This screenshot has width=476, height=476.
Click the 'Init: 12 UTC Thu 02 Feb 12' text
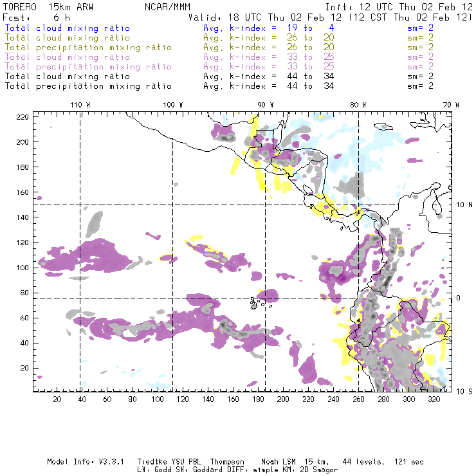tap(399, 7)
